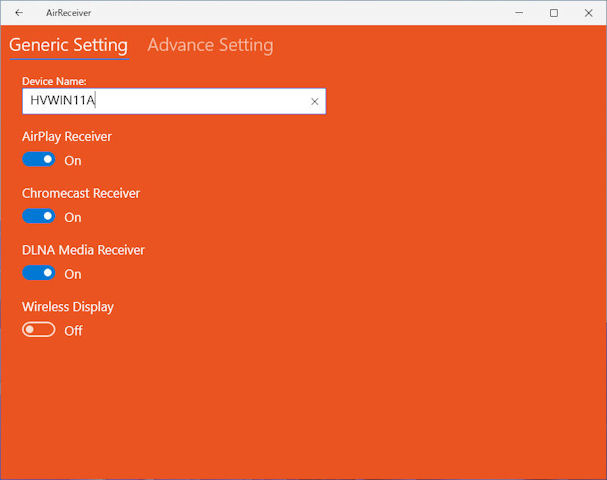Click the Chromecast Receiver label

pos(81,193)
